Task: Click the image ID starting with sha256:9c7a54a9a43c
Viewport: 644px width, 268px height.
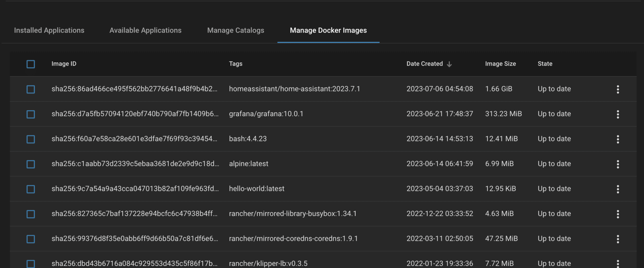Action: point(135,189)
